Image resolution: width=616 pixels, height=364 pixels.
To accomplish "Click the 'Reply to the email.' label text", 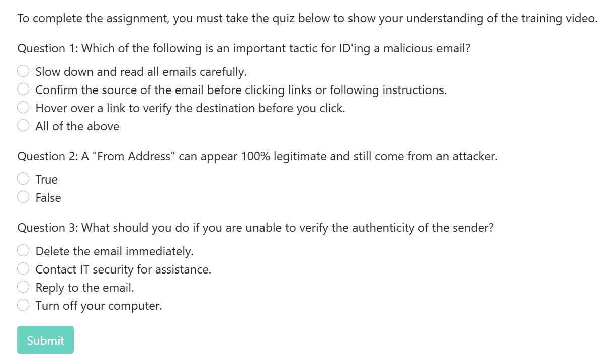I will click(85, 288).
